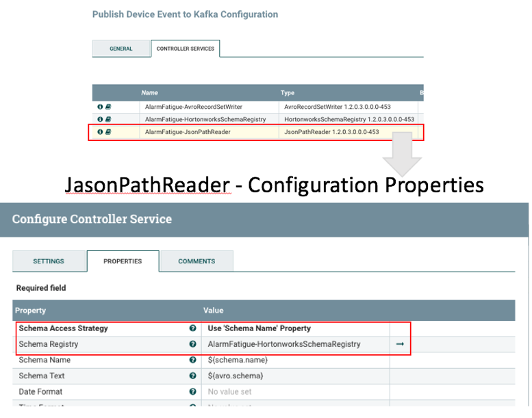Click help icon beside Schema Registry property
532x418 pixels.
[x=192, y=344]
